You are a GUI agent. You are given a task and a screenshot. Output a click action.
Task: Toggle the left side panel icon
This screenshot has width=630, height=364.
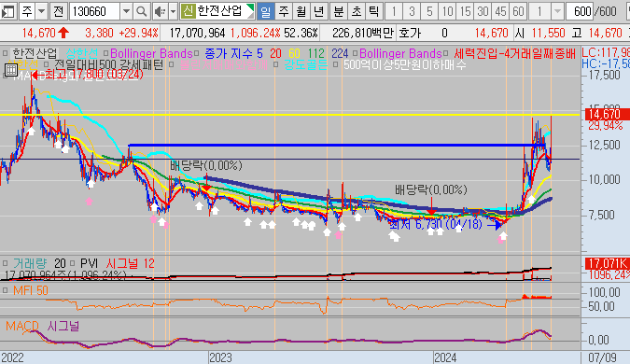(x=7, y=11)
